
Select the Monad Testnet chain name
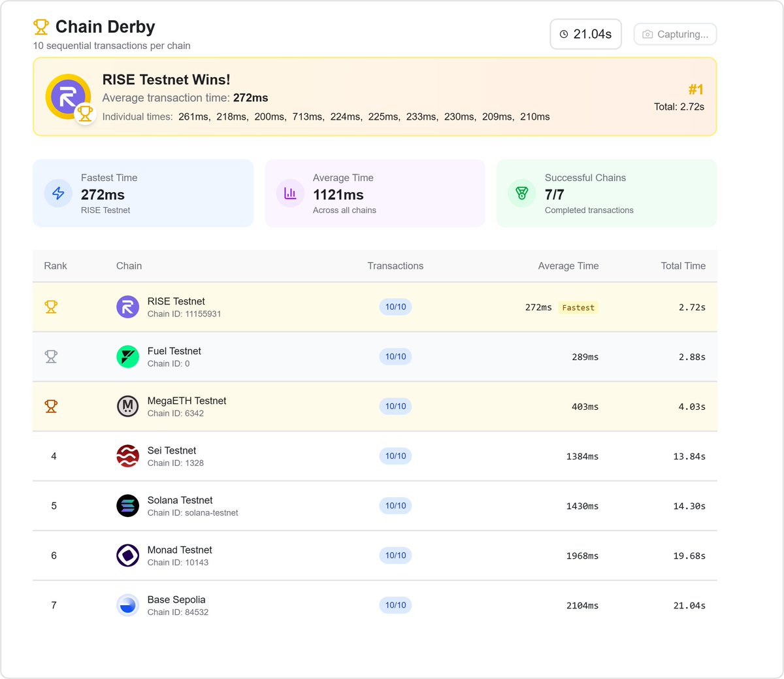point(180,550)
